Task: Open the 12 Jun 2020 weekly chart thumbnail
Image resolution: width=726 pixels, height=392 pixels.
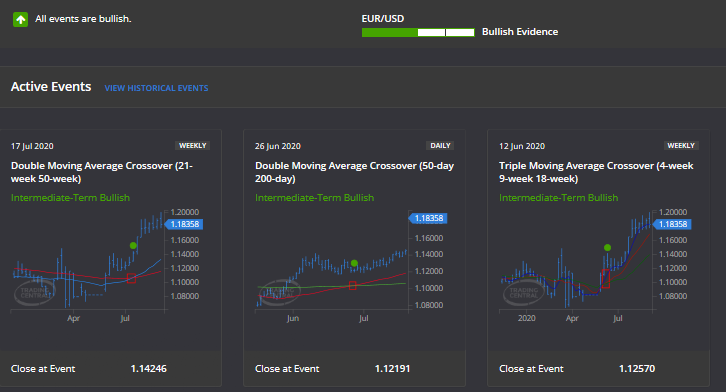Action: 595,266
